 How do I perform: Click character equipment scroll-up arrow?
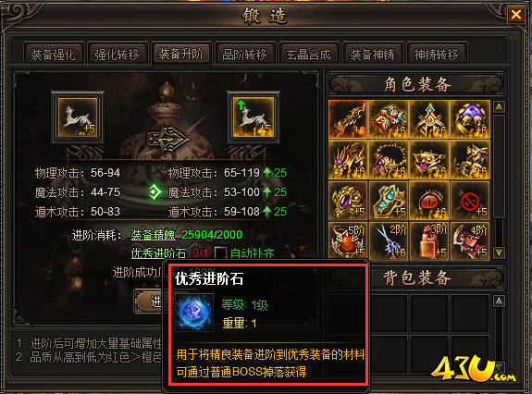499,106
